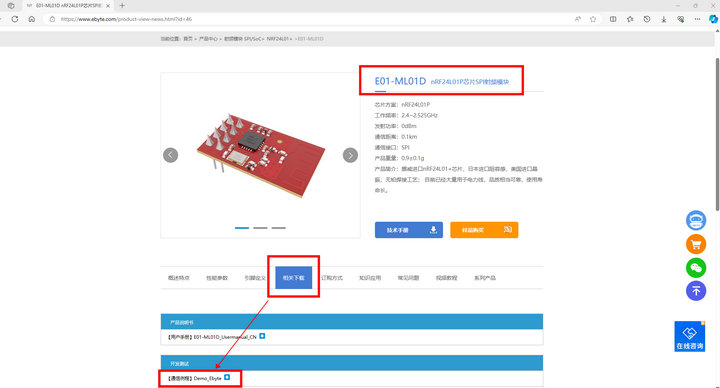Go to the browser home page icon
This screenshot has height=388, width=720.
pyautogui.click(x=32, y=19)
